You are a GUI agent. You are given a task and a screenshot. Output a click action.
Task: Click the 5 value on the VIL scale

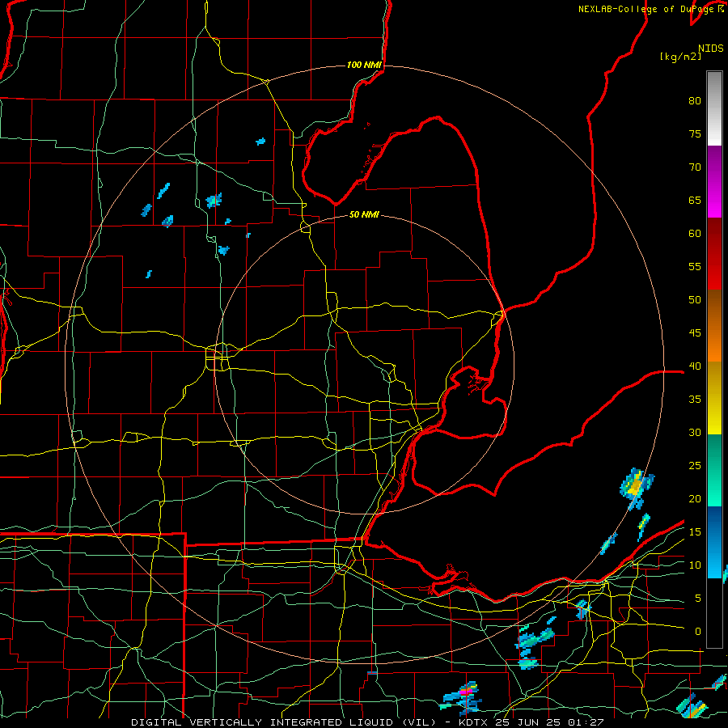coord(698,598)
